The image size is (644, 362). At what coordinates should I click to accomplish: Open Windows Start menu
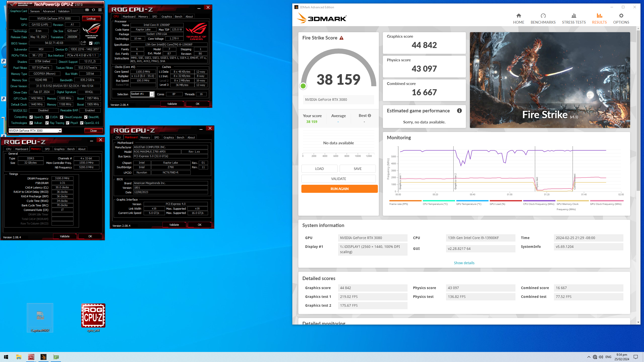coord(6,357)
